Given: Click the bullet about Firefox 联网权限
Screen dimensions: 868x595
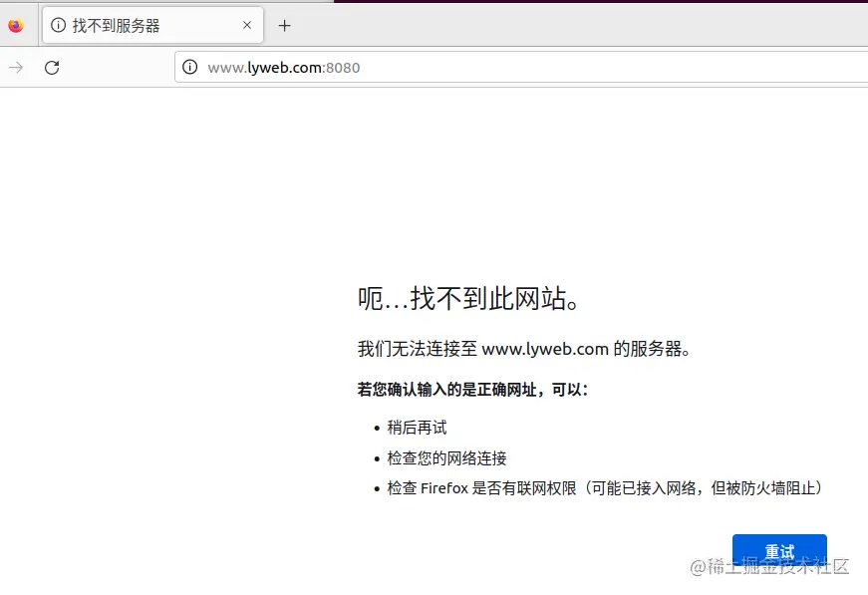Looking at the screenshot, I should coord(605,488).
